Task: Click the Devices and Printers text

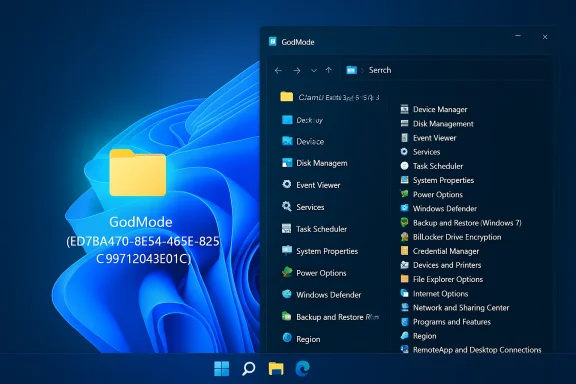Action: 447,265
